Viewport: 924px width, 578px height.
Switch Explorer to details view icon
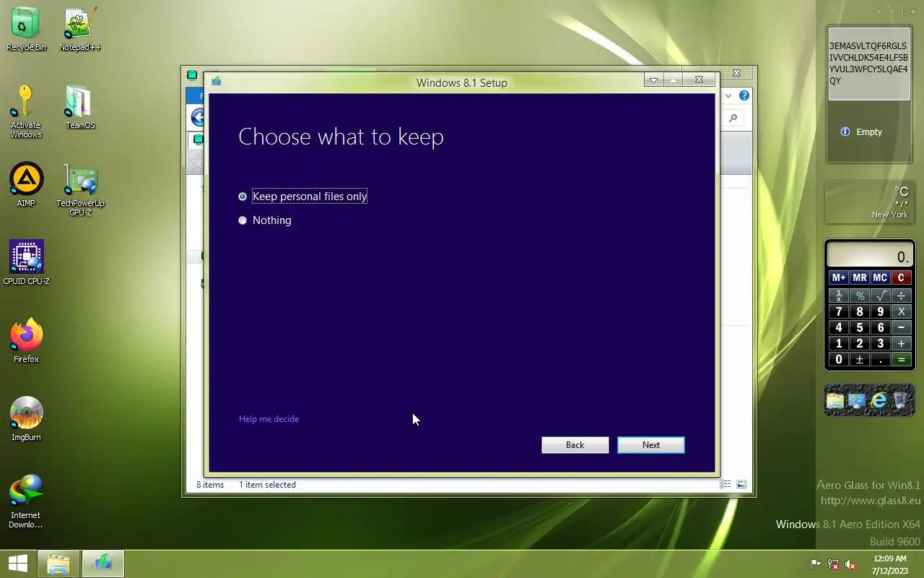tap(725, 484)
